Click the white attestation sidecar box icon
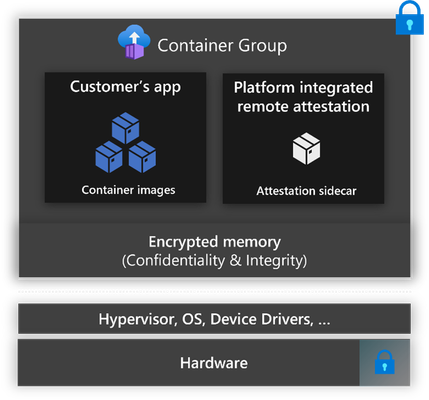Image resolution: width=429 pixels, height=400 pixels. pyautogui.click(x=306, y=149)
